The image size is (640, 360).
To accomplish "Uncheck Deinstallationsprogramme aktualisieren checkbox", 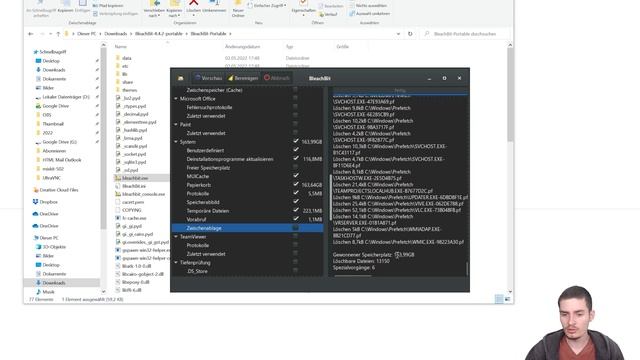I will pyautogui.click(x=296, y=158).
